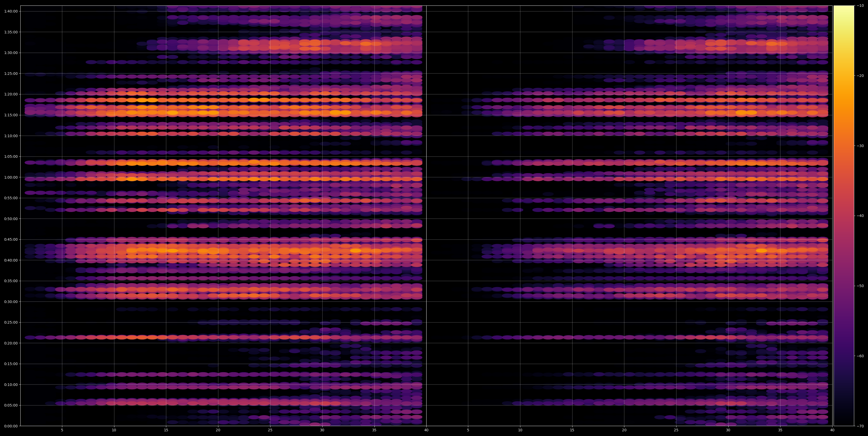Image resolution: width=868 pixels, height=436 pixels.
Task: Pick x-axis label 20 under left heatmap
Action: (x=218, y=430)
